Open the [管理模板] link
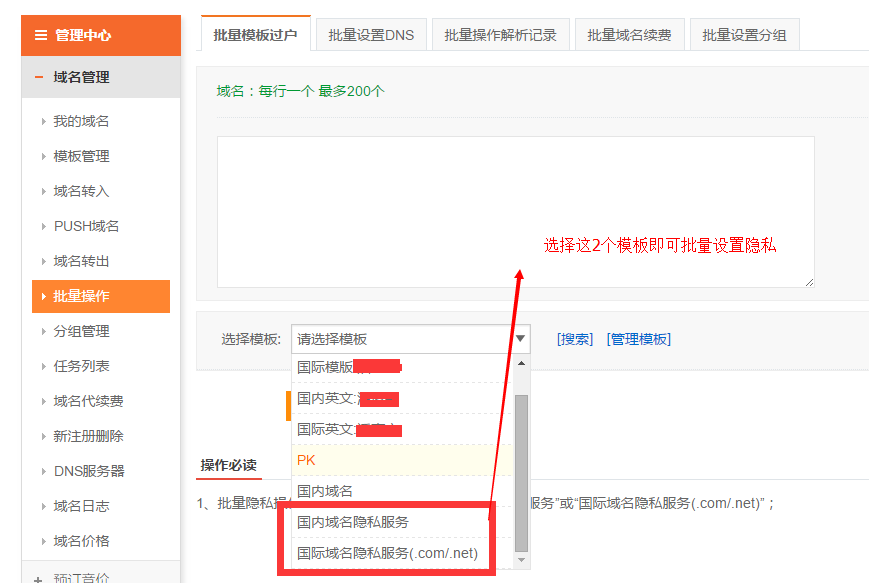 point(638,339)
